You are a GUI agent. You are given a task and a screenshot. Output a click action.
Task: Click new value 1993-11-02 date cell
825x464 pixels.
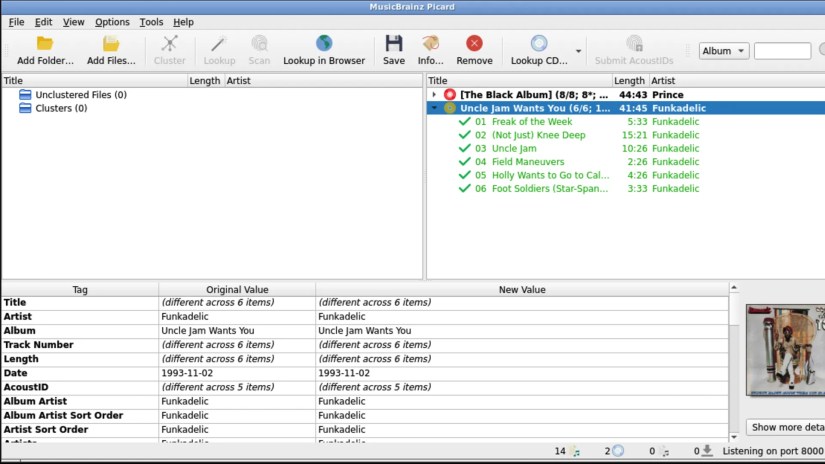522,373
